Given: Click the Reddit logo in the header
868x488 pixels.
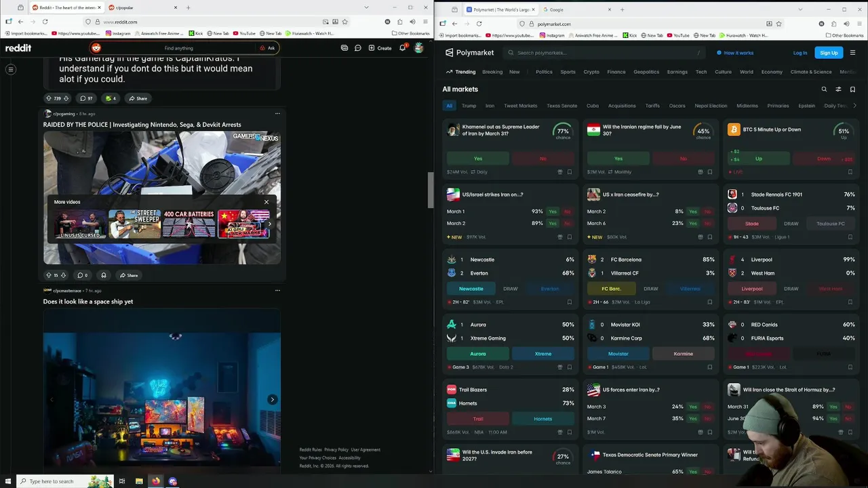Looking at the screenshot, I should (18, 48).
